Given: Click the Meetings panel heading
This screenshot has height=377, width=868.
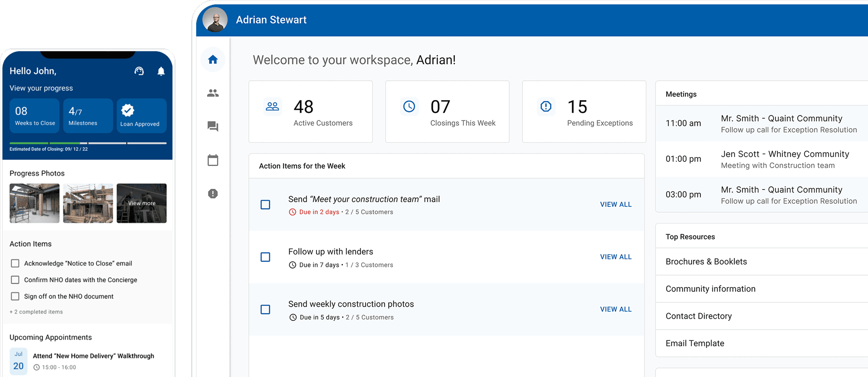Looking at the screenshot, I should pos(681,94).
